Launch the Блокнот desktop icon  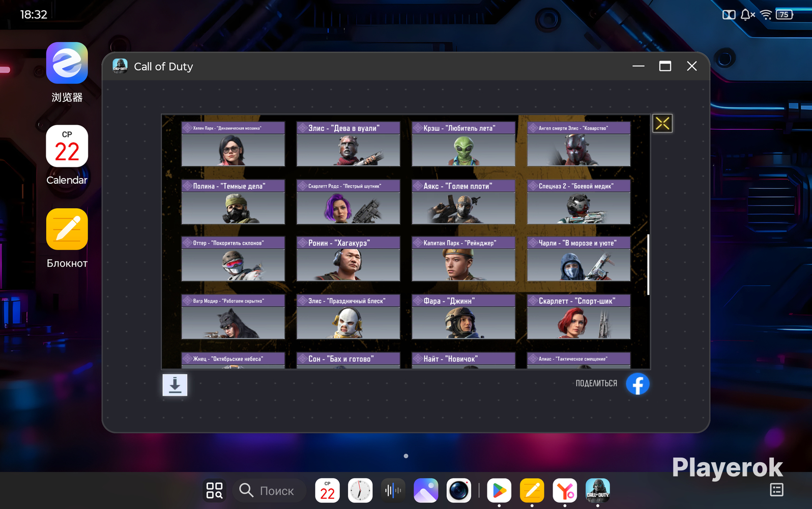67,229
